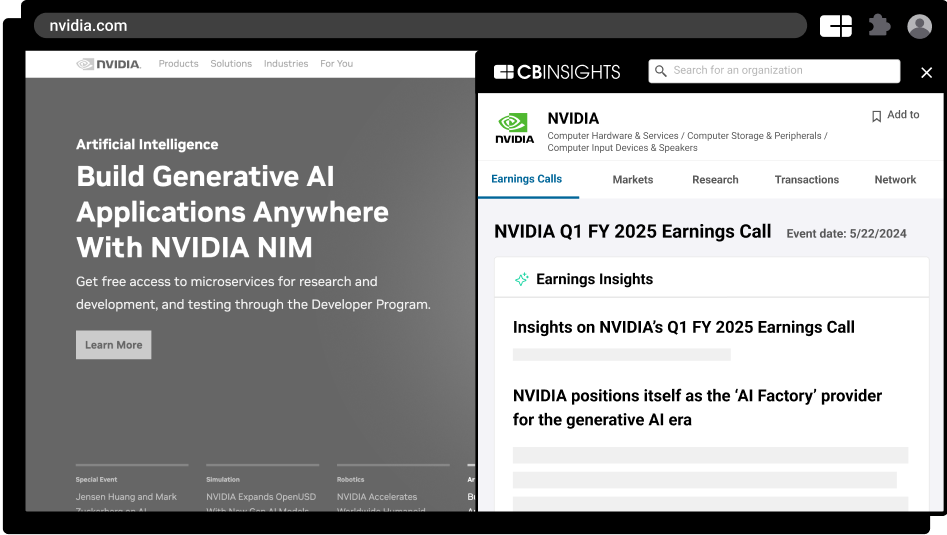Click the Earnings Insights sparkle icon

click(521, 279)
